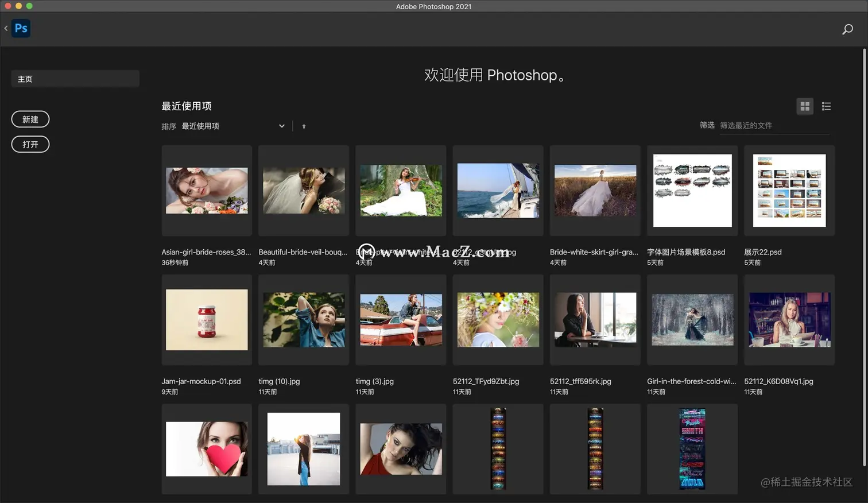This screenshot has width=868, height=503.
Task: Open 52112_tff595rk.jpg thumbnail
Action: pyautogui.click(x=595, y=320)
